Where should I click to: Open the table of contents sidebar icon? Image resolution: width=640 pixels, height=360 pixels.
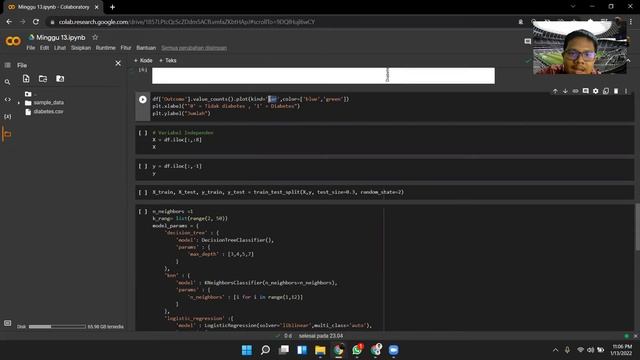tap(7, 65)
